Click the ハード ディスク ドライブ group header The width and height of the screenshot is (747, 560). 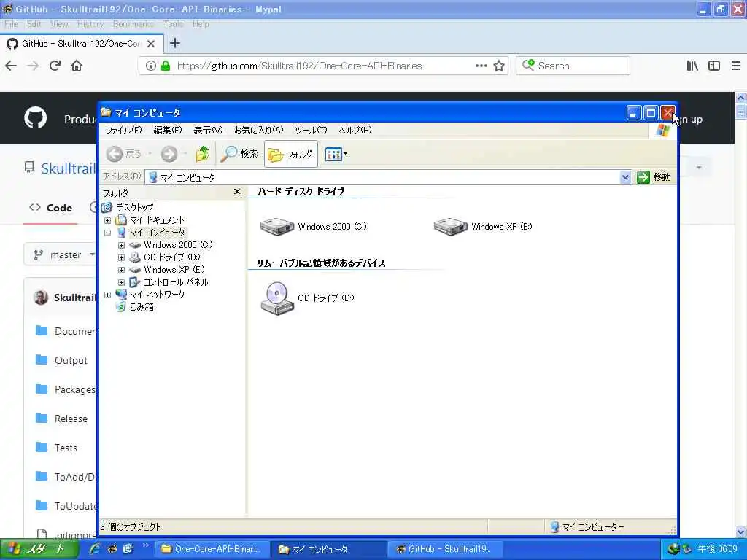pyautogui.click(x=301, y=192)
